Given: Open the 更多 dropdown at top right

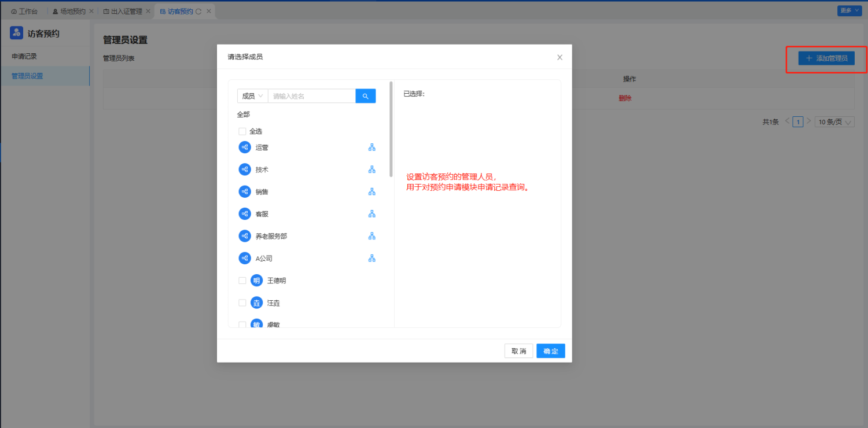Looking at the screenshot, I should (849, 10).
